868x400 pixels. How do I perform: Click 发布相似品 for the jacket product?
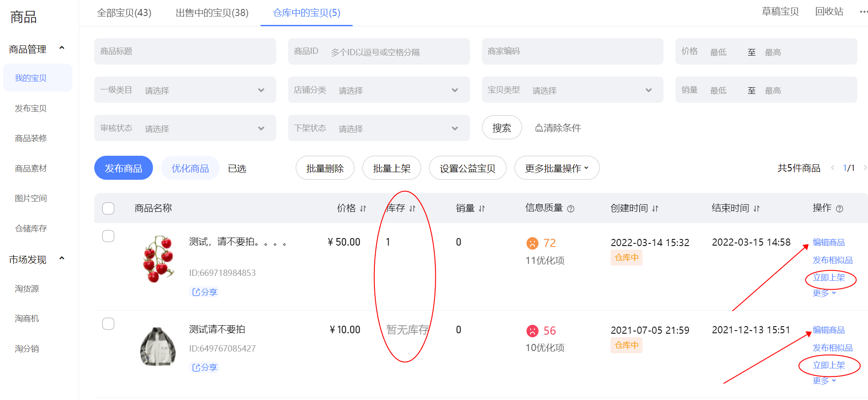click(833, 347)
